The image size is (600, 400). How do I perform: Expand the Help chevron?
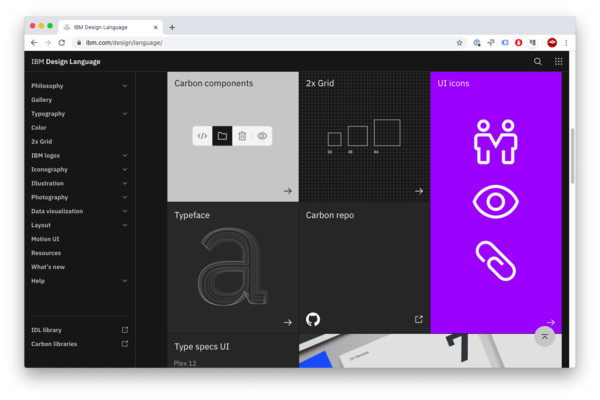pos(125,281)
